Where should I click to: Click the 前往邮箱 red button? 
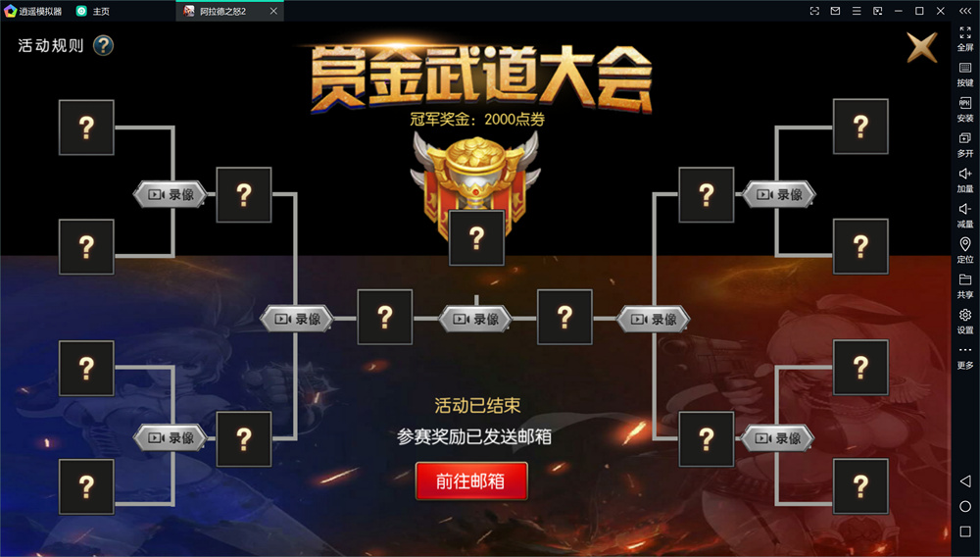(471, 481)
